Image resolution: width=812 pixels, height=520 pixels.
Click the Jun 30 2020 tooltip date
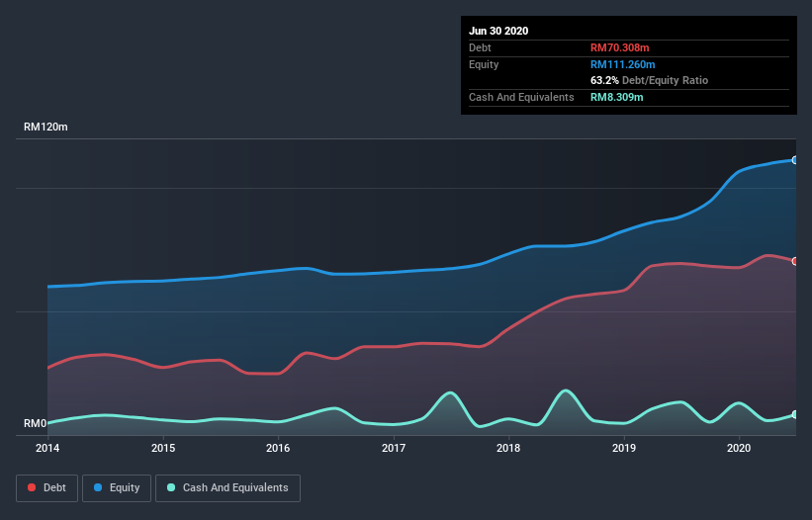coord(498,31)
